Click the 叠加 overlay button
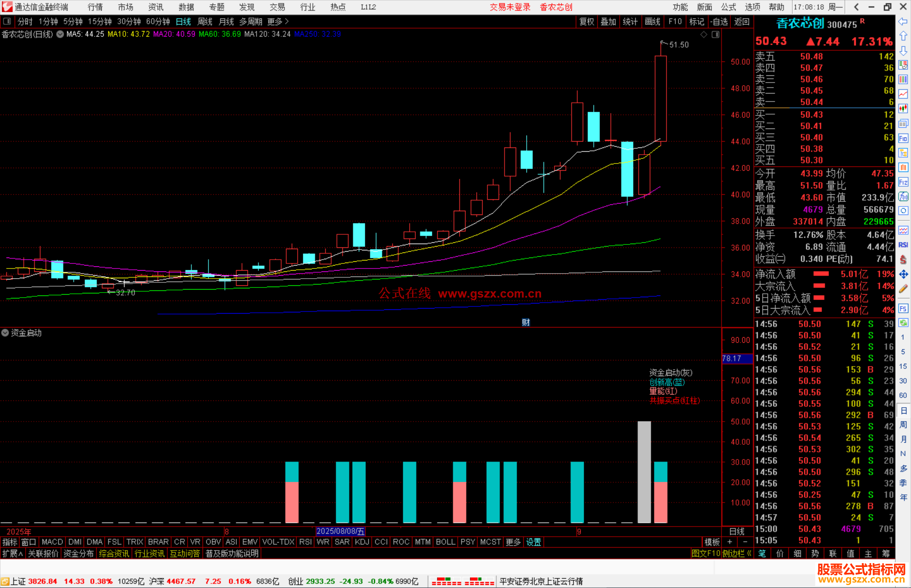The image size is (911, 588). [x=609, y=21]
